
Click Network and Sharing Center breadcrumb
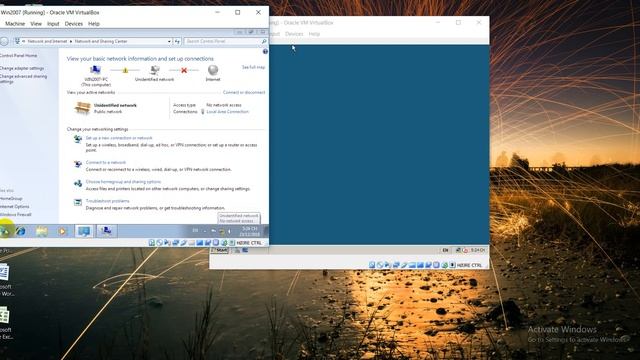click(x=101, y=41)
